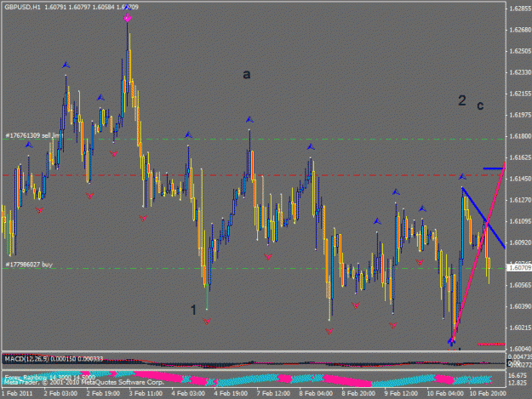Viewport: 532px width, 399px height.
Task: Select the upper green dashed sell limit line
Action: click(x=254, y=139)
